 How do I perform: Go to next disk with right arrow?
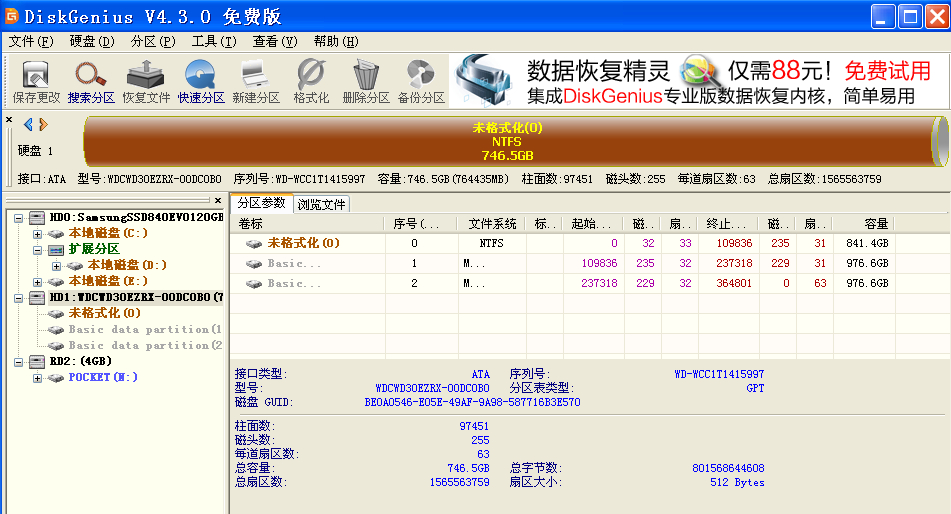pos(43,124)
